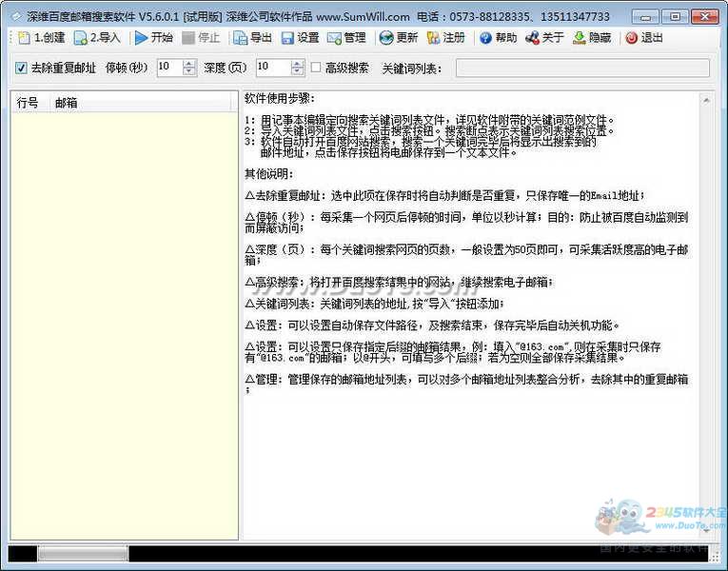This screenshot has height=571, width=728.
Task: Open the 管理 management tool
Action: [346, 38]
